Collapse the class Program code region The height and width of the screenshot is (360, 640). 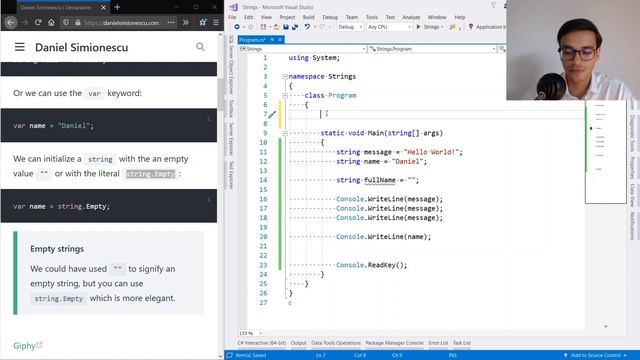pyautogui.click(x=285, y=96)
